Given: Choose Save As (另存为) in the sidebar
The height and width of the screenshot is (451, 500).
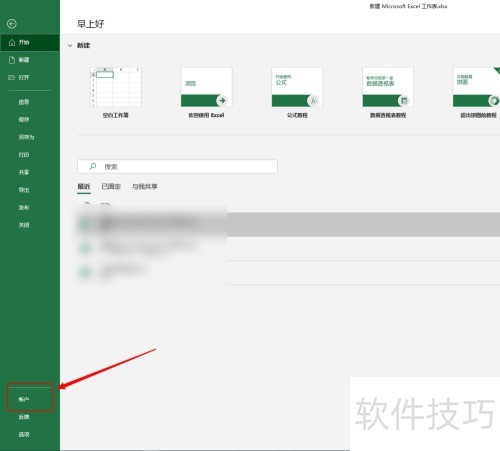Looking at the screenshot, I should pos(26,137).
